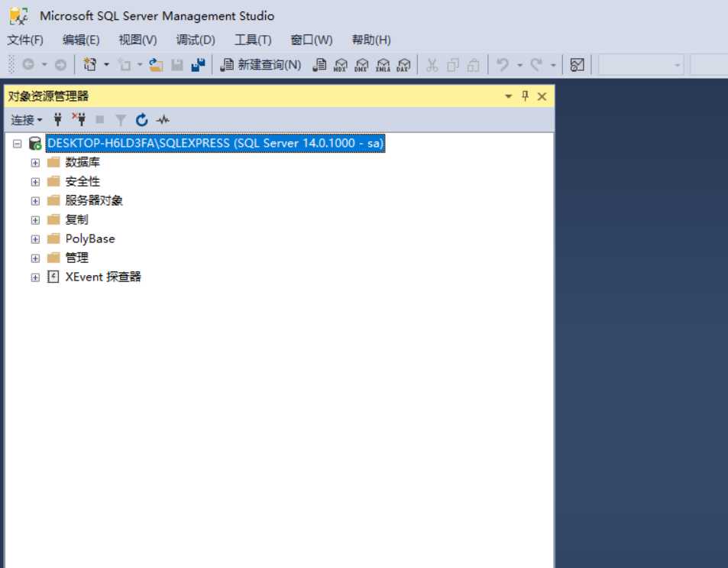Click the toolbar icon right of Redo
The width and height of the screenshot is (728, 568).
[x=577, y=65]
